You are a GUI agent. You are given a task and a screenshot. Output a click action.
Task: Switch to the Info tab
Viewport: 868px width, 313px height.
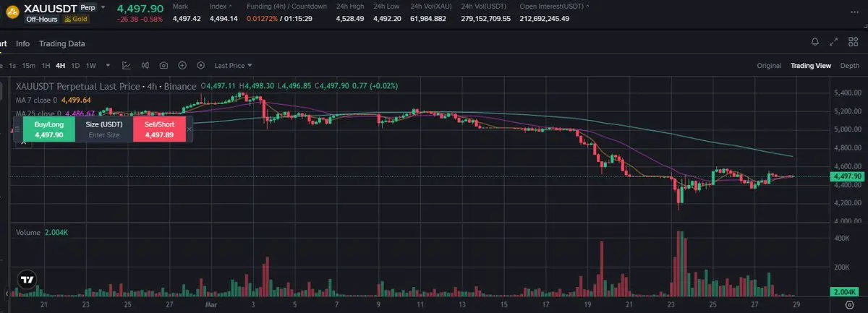click(23, 43)
